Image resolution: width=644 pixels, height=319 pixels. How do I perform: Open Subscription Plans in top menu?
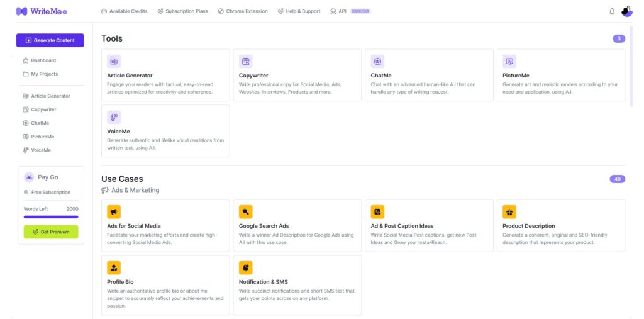[x=183, y=11]
